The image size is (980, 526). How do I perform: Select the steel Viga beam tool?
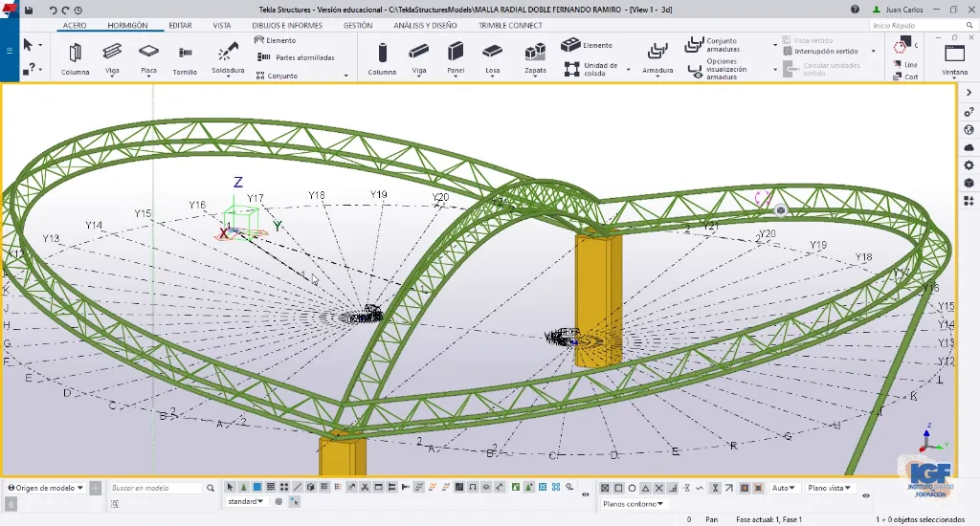pyautogui.click(x=112, y=58)
